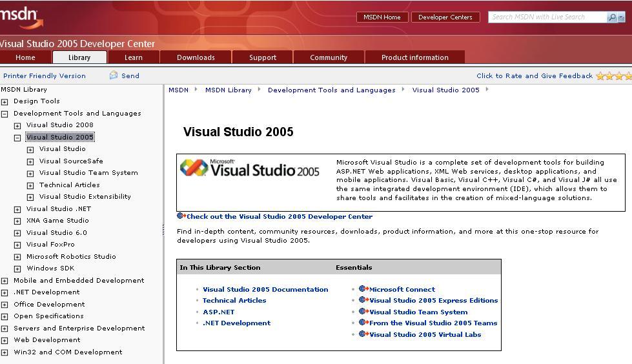
Task: Click the search magnifier icon
Action: click(x=612, y=17)
